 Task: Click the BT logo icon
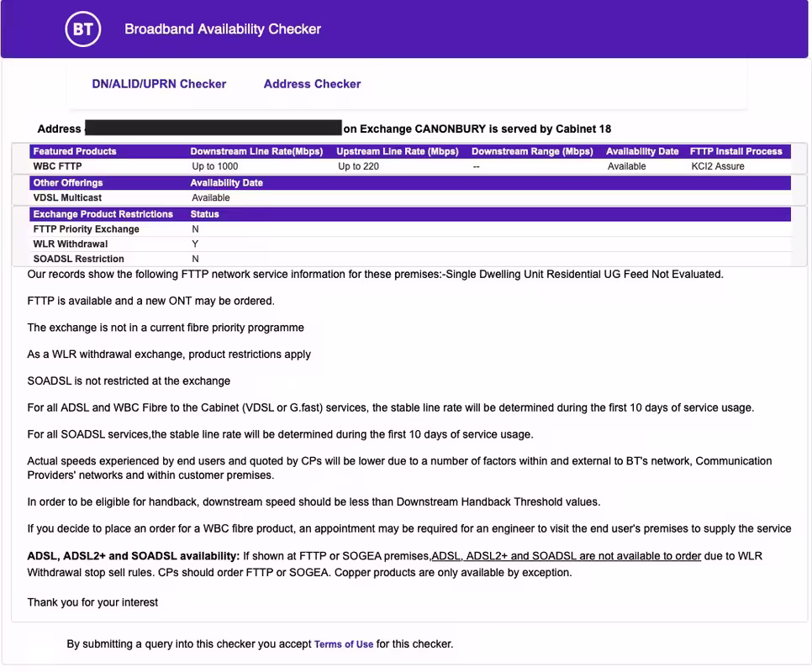[83, 29]
